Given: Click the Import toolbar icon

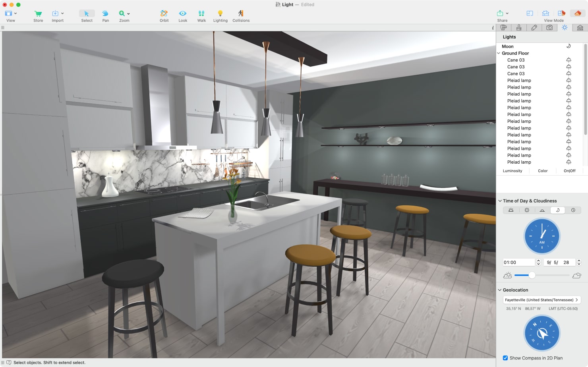Looking at the screenshot, I should click(x=55, y=14).
